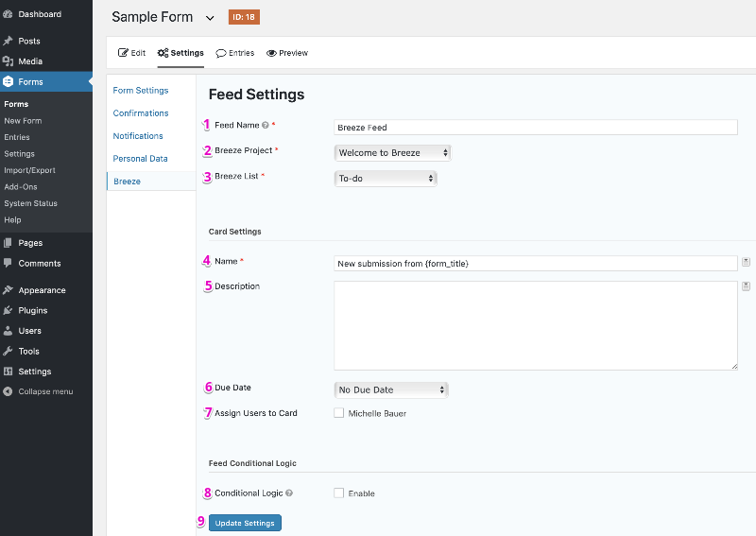Switch to the Entries tab

[234, 53]
